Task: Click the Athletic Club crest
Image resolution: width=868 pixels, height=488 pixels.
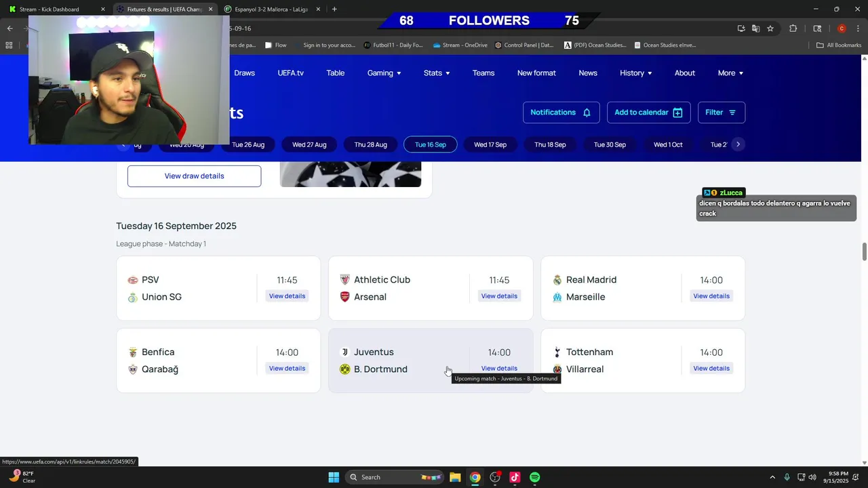Action: [345, 280]
